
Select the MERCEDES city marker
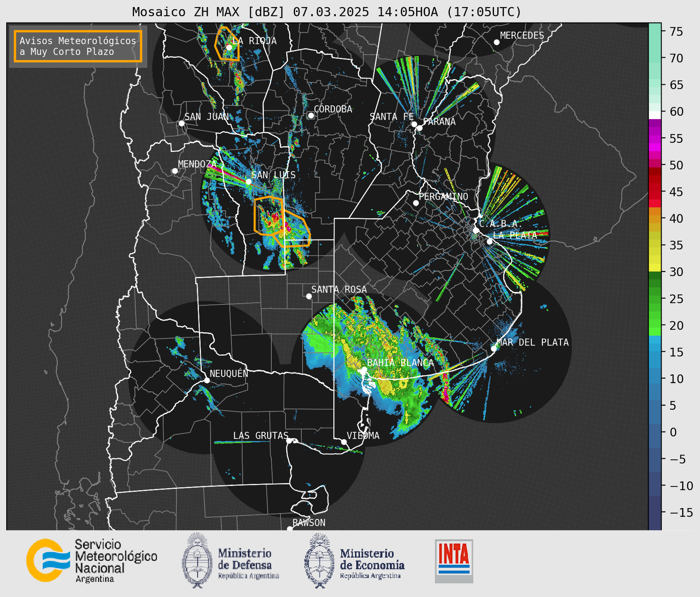496,42
